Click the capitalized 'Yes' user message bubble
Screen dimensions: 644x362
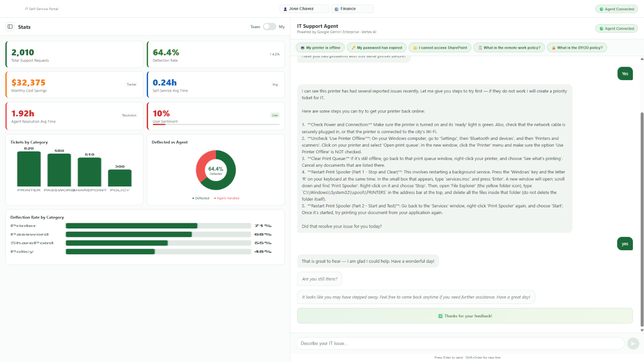click(625, 74)
